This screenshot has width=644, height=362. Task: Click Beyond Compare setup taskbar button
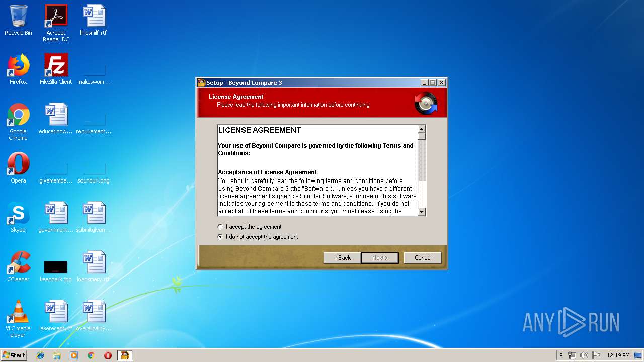click(125, 355)
